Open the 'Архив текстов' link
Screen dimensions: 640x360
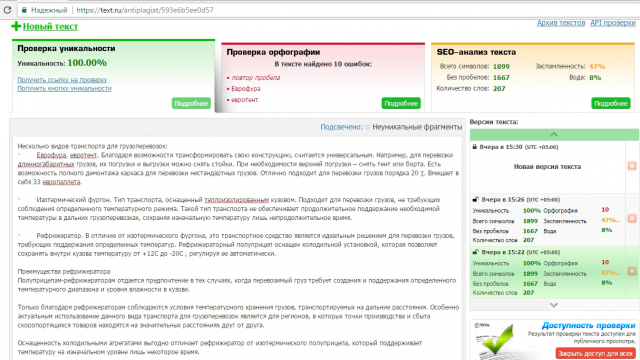[561, 23]
